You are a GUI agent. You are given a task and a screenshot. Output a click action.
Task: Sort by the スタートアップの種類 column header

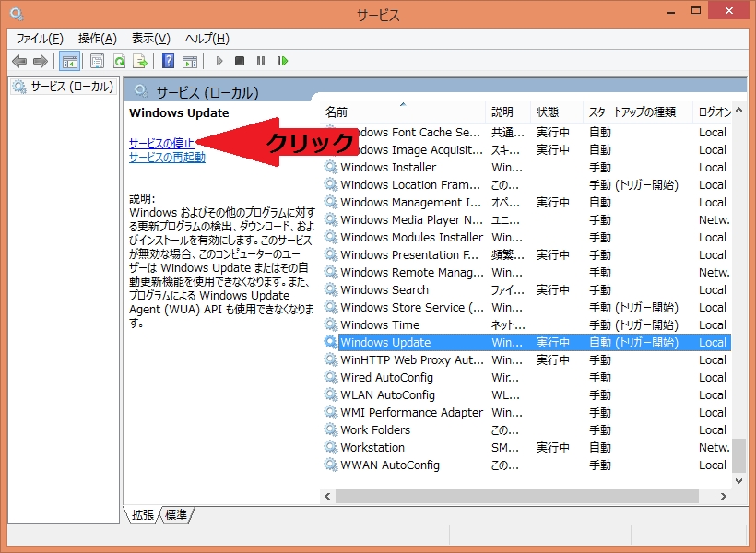pos(638,112)
